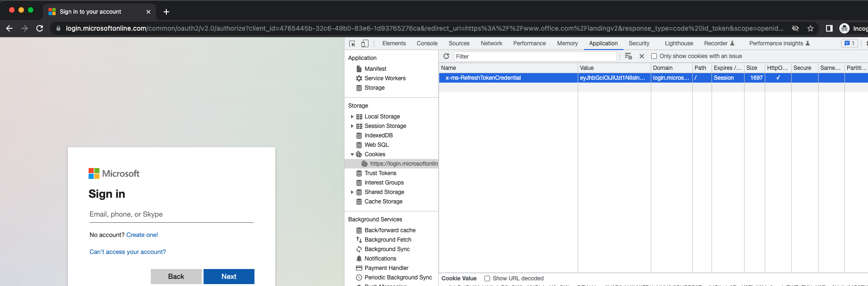Open Payment Handler item
Screen dimensions: 868x286
[x=386, y=268]
